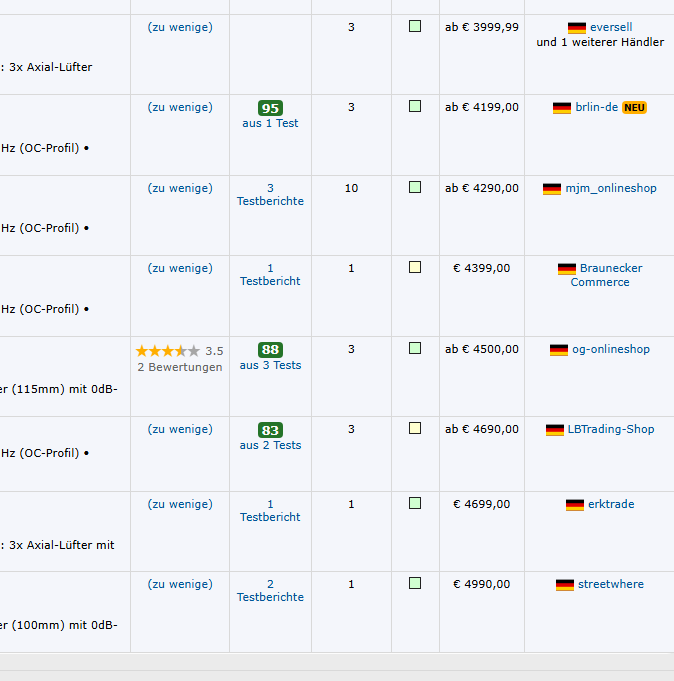
Task: Click yellow availability square in €4690,00 row
Action: [415, 428]
